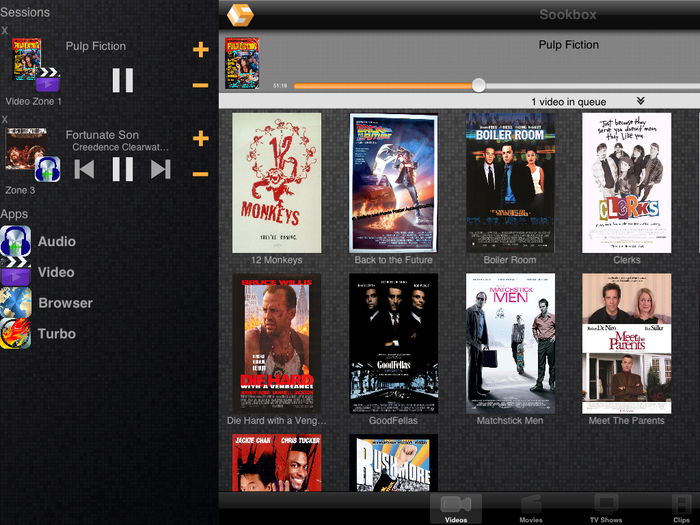Screen dimensions: 700x525
Task: Select the Meet The Parents poster
Action: [626, 343]
